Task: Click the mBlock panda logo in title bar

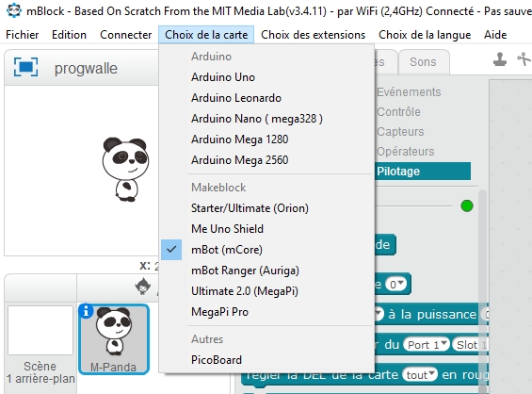Action: coord(13,10)
